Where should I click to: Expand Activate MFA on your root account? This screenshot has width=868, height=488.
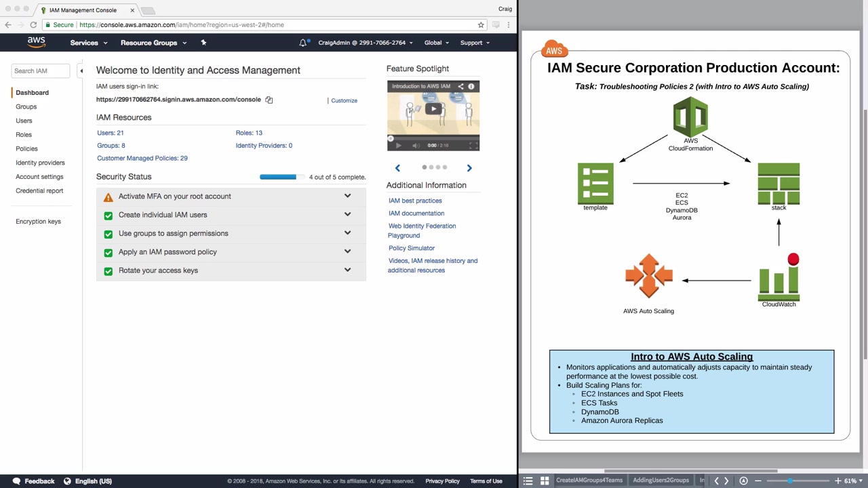pyautogui.click(x=347, y=196)
